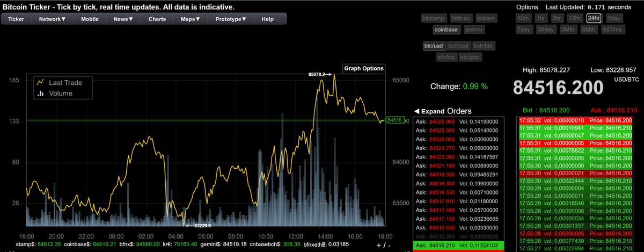Image resolution: width=644 pixels, height=252 pixels.
Task: Set chart range to 12hr
Action: [x=575, y=18]
